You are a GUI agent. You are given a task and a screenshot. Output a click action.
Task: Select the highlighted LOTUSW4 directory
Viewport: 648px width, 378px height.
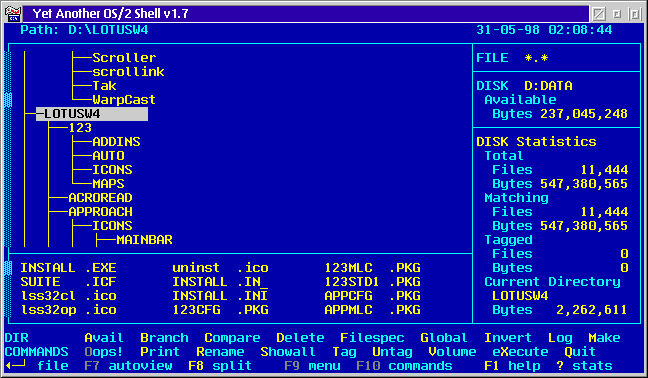[x=92, y=114]
